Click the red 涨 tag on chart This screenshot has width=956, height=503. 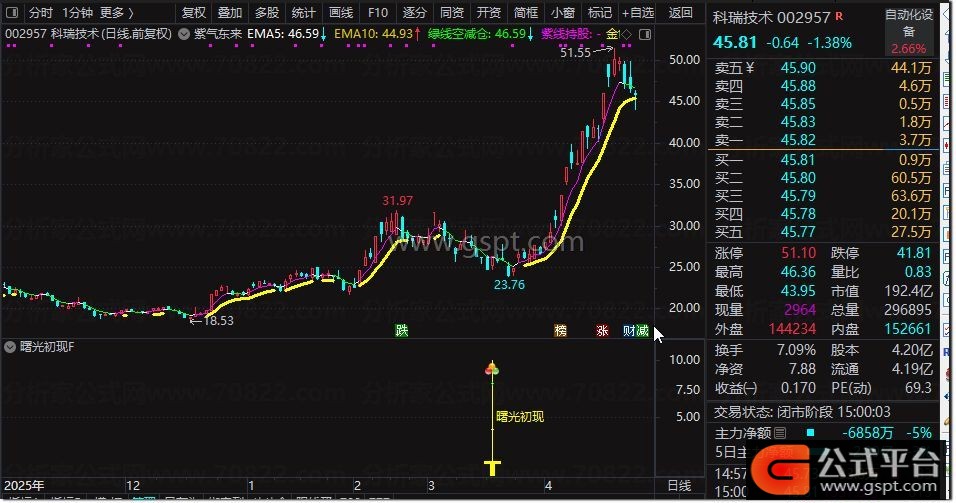602,330
